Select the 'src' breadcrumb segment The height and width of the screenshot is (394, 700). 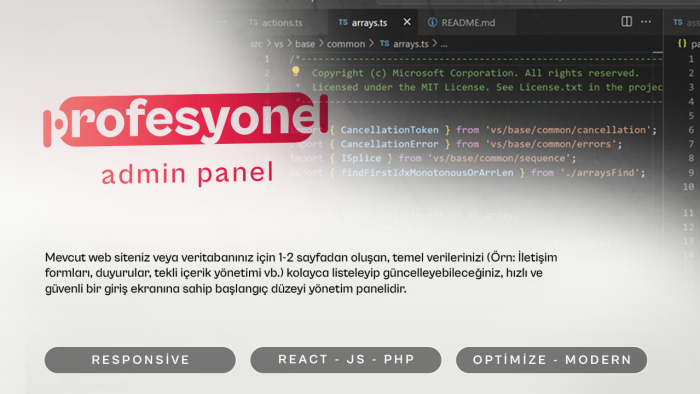pos(256,44)
